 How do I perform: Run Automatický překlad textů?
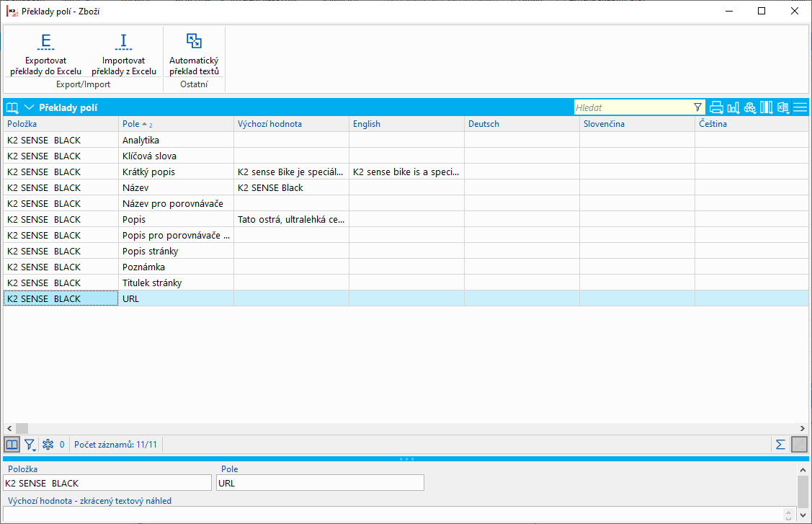tap(195, 54)
